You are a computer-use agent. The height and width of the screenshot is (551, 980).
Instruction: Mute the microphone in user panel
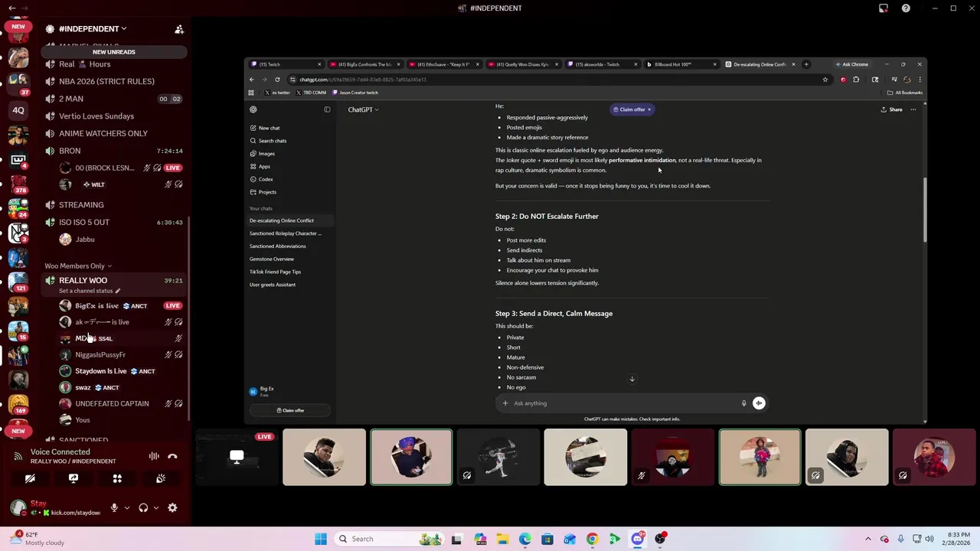tap(114, 507)
